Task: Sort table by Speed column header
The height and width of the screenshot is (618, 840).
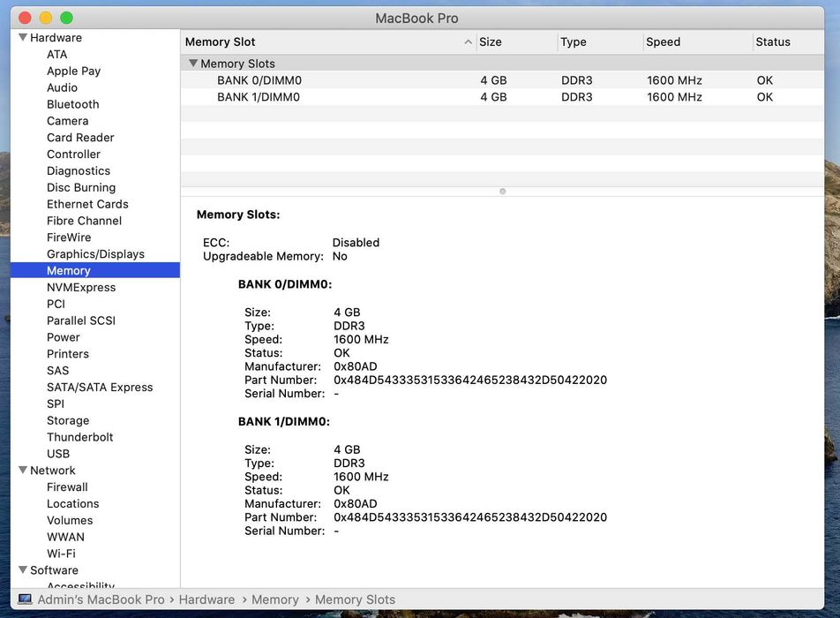Action: point(697,41)
